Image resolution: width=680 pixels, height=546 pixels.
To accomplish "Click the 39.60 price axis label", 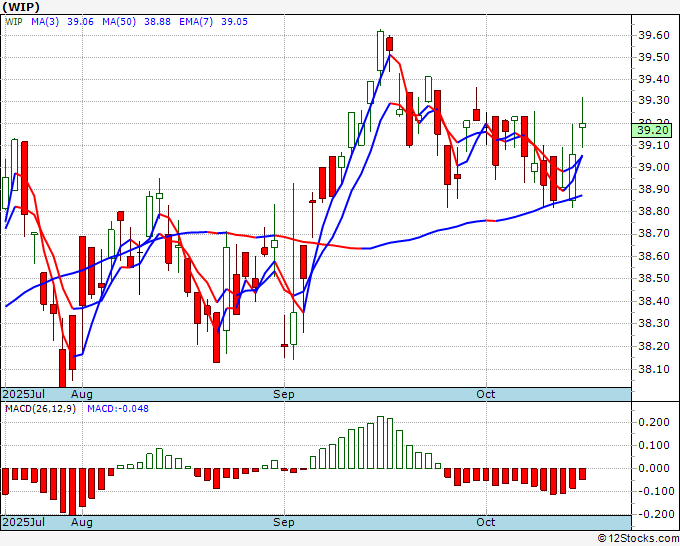I will (x=654, y=35).
